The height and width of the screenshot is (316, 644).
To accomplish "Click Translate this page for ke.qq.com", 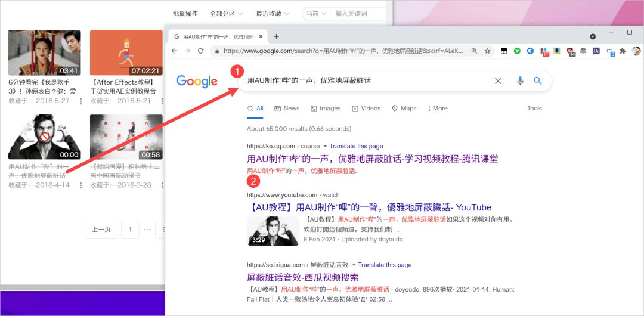I will (x=356, y=146).
